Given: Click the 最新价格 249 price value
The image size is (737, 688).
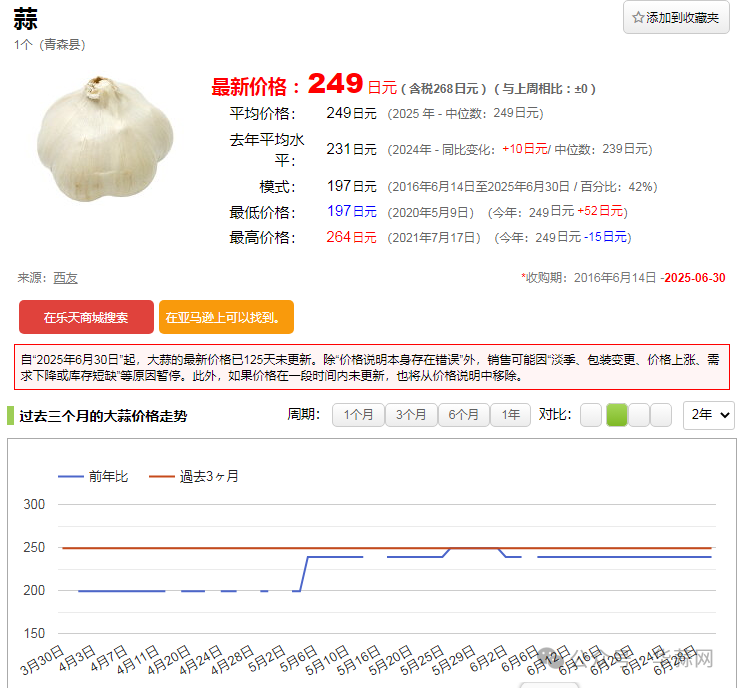Looking at the screenshot, I should [x=335, y=84].
